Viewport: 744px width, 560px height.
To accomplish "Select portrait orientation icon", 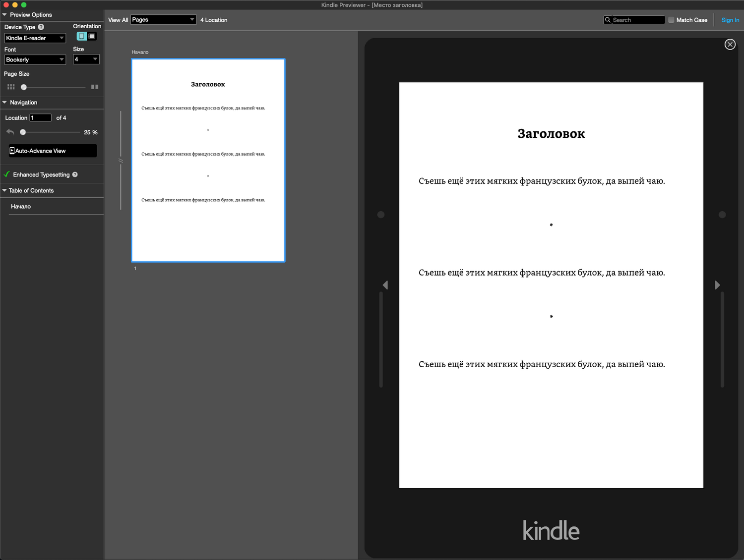I will pos(82,36).
